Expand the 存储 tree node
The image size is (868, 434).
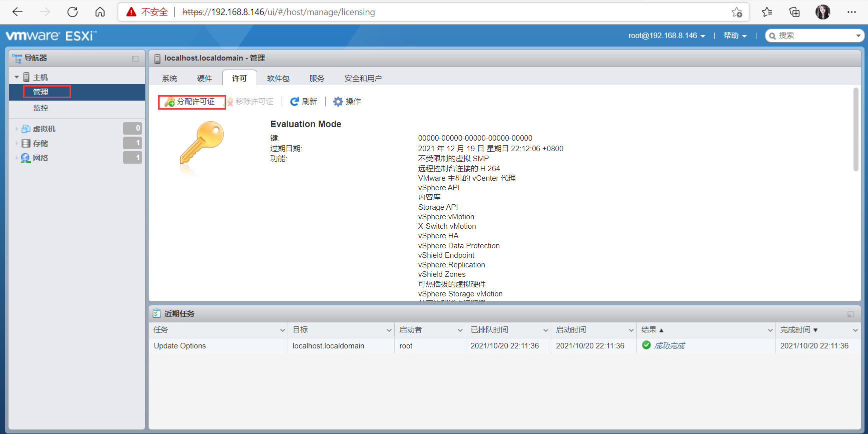point(17,144)
